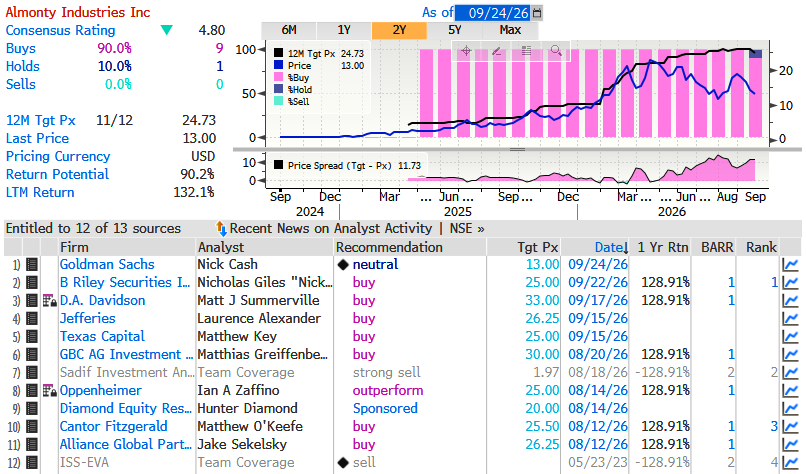
Task: Click the magnifier zoom tool on chart
Action: (x=556, y=50)
